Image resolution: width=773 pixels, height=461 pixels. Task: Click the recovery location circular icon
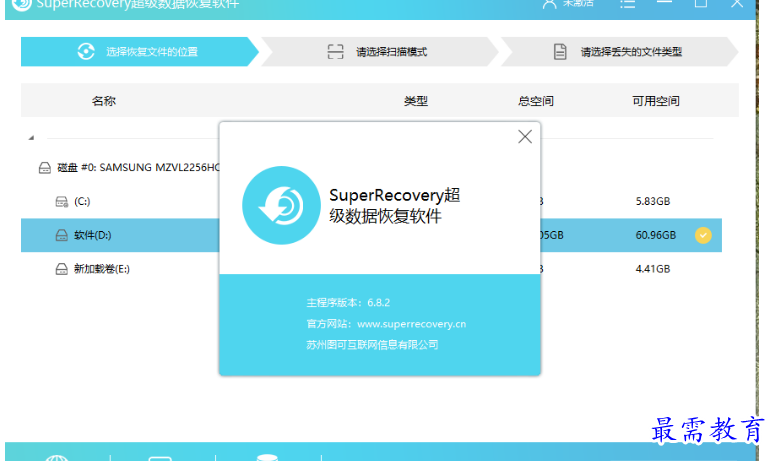[x=86, y=51]
